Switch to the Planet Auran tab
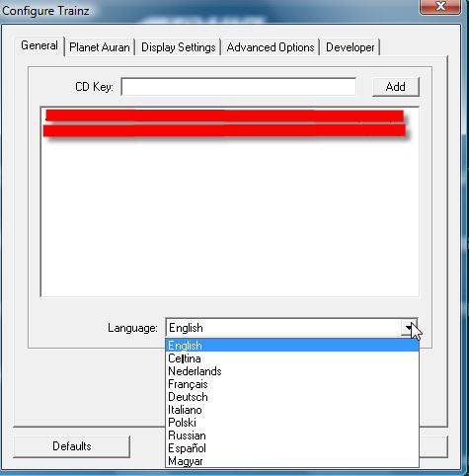 coord(100,47)
